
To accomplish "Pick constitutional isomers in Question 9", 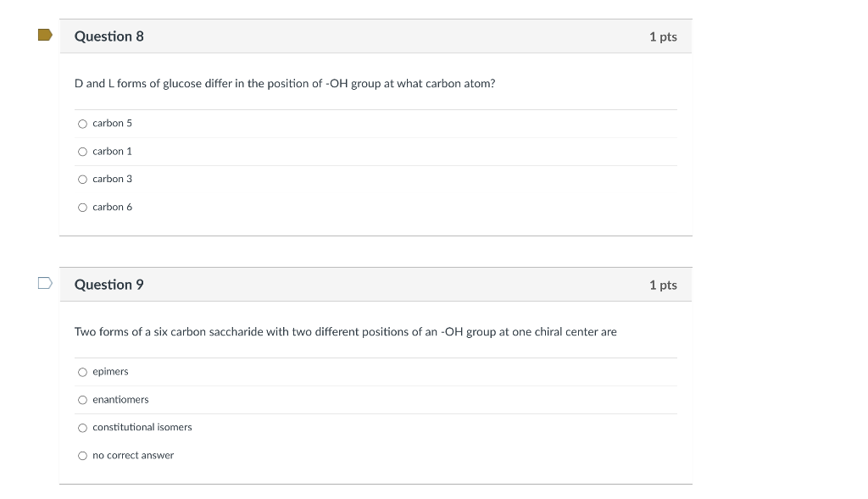I will (x=82, y=427).
